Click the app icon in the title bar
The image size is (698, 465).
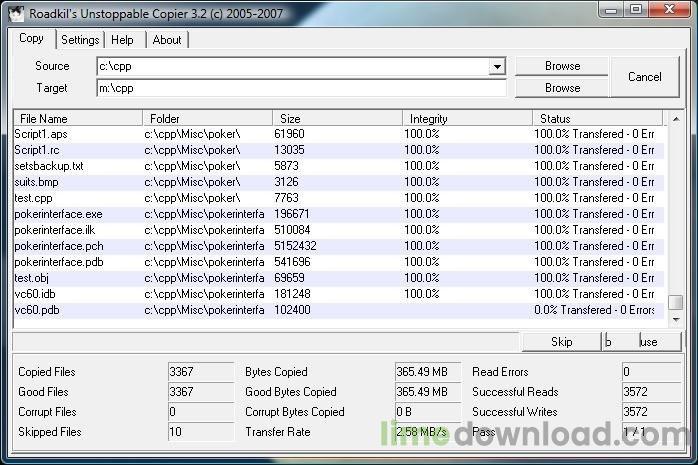[x=16, y=13]
